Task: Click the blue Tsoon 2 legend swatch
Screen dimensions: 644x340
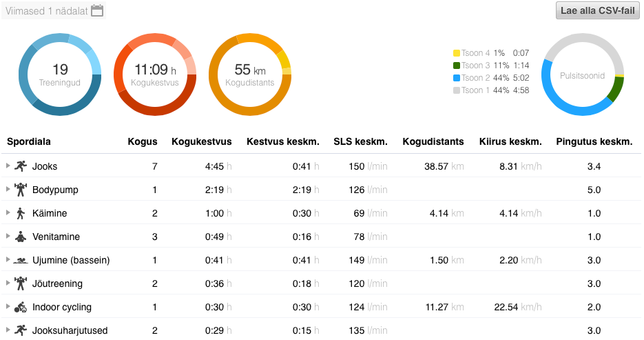Action: (x=456, y=78)
